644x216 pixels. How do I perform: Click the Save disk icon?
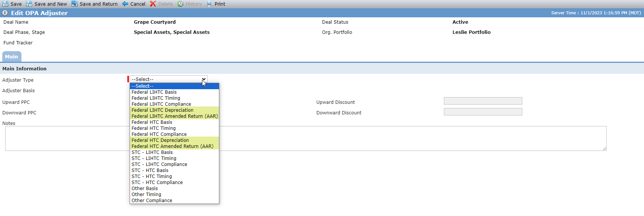[5, 4]
